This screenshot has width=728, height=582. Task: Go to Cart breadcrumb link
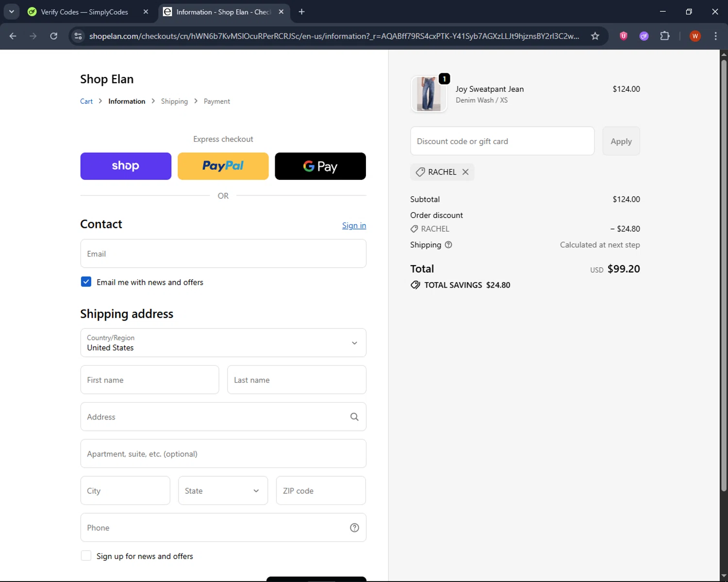click(x=86, y=101)
